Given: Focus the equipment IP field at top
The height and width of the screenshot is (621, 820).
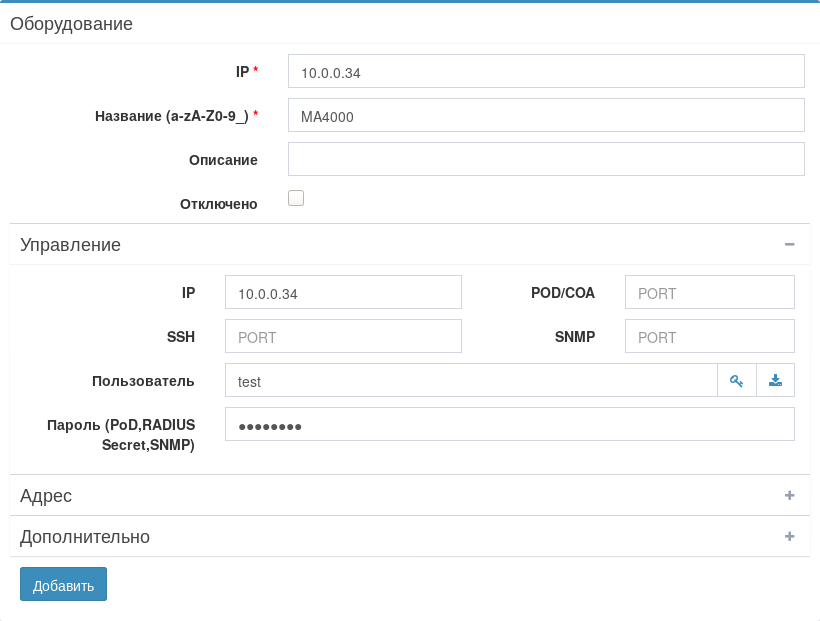Looking at the screenshot, I should pos(546,72).
